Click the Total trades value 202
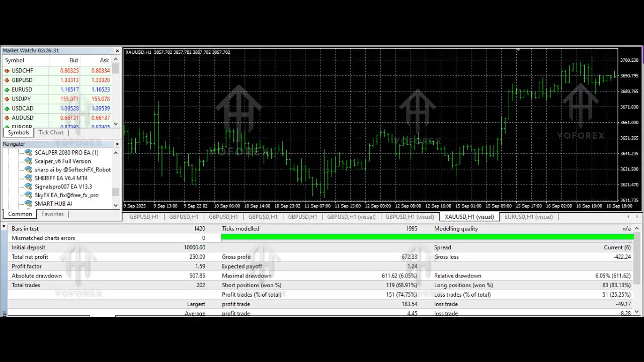 [201, 285]
